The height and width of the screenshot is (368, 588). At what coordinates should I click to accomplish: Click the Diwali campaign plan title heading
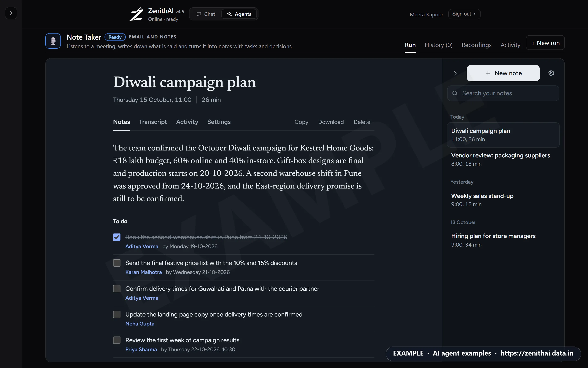coord(184,82)
